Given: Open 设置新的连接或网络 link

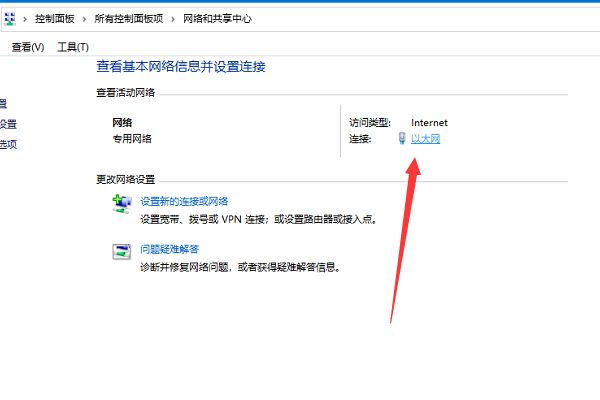Looking at the screenshot, I should (x=184, y=201).
